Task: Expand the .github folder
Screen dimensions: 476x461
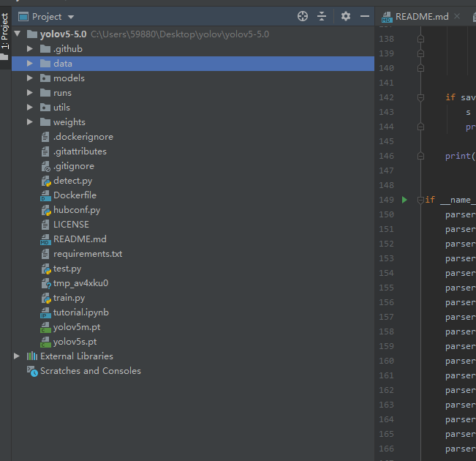Action: (30, 48)
